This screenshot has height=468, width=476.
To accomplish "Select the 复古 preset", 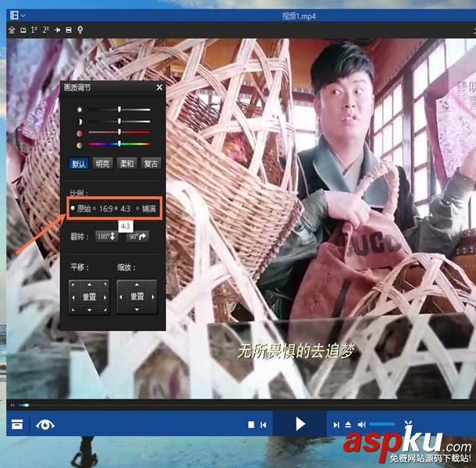I will (151, 164).
